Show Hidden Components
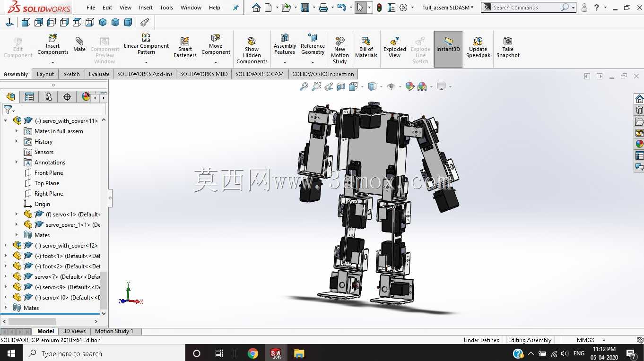 (252, 50)
